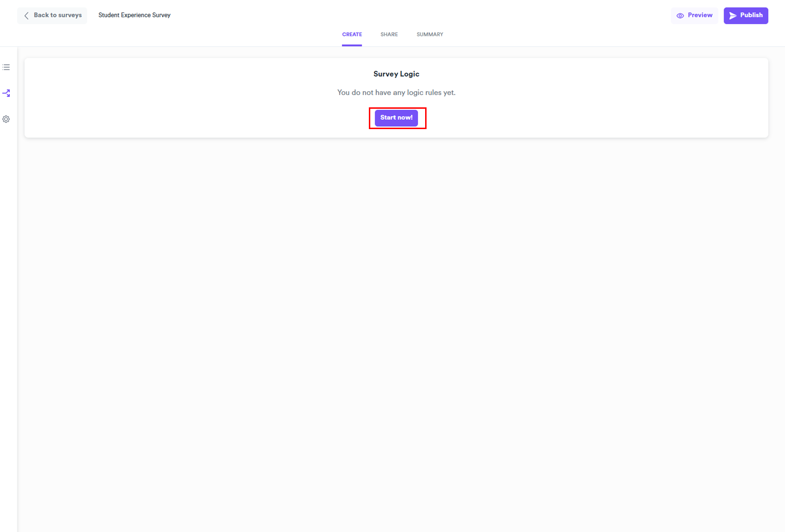785x532 pixels.
Task: Click the eye icon beside Preview
Action: [x=680, y=16]
